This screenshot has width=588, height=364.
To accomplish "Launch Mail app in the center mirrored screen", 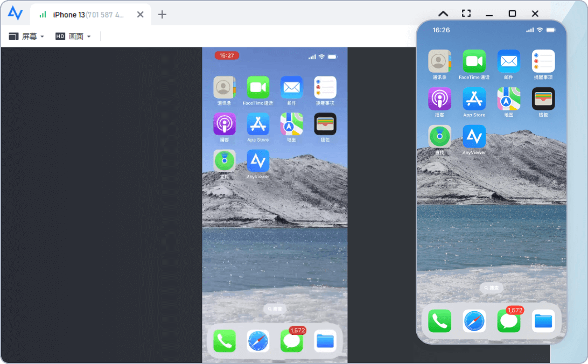I will click(x=291, y=87).
